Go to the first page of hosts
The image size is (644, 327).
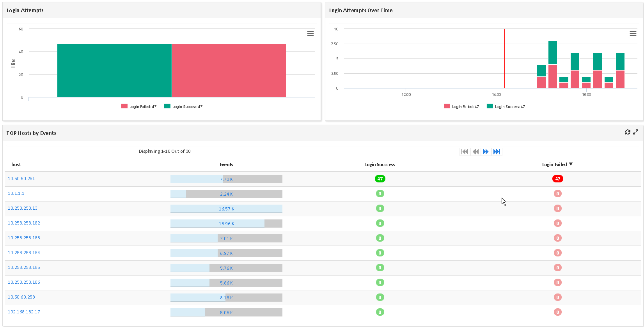tap(465, 152)
